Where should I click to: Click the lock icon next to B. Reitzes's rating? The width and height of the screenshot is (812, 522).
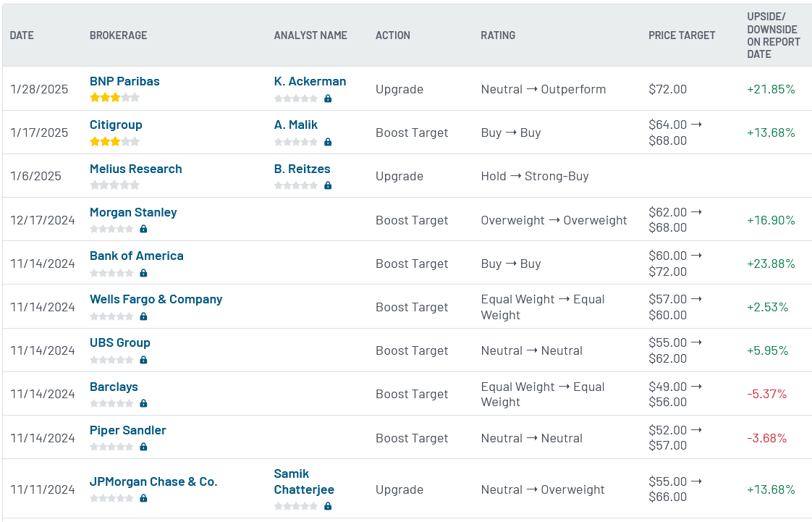(328, 185)
